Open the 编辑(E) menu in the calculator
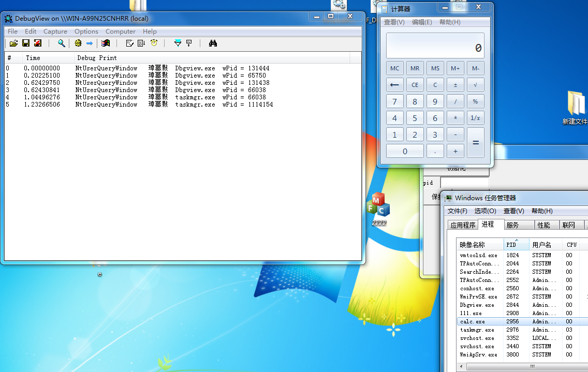The width and height of the screenshot is (588, 372). [x=422, y=22]
